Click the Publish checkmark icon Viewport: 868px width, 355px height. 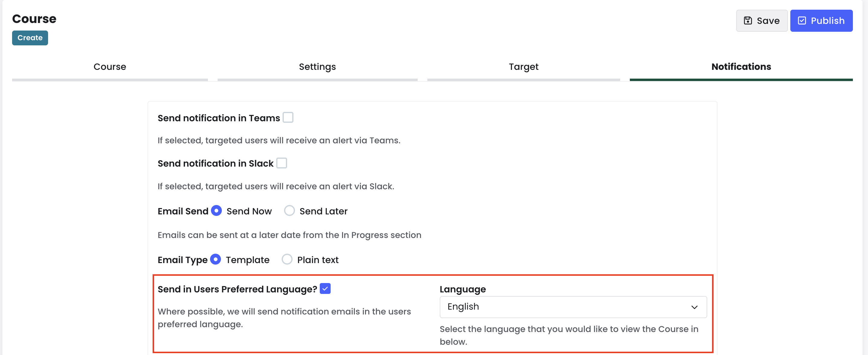point(802,21)
